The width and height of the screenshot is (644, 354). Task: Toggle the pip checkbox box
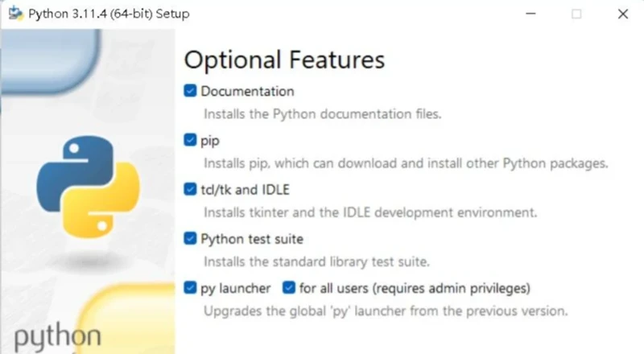point(190,140)
